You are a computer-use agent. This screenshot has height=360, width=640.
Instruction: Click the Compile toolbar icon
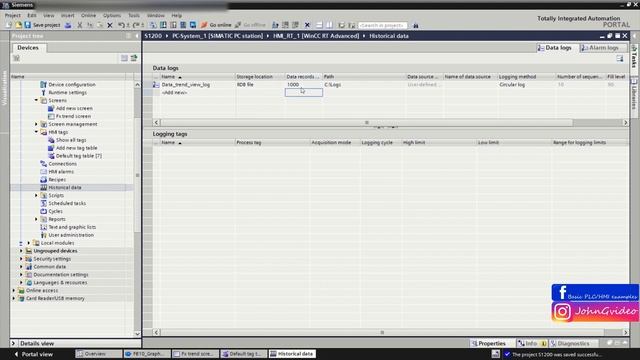coord(153,25)
